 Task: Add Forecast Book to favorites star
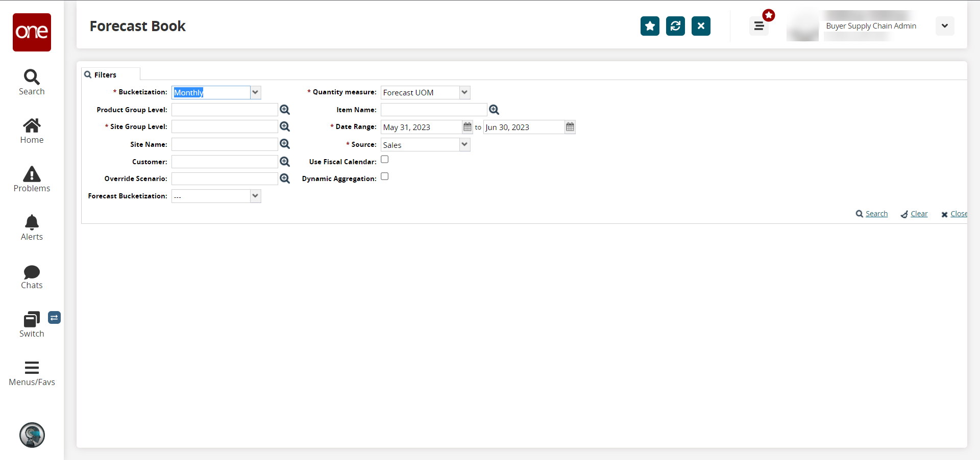pos(650,26)
